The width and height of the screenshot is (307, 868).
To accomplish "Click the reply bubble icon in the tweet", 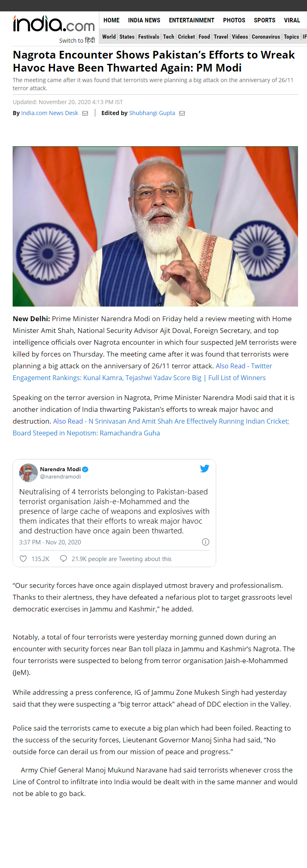I will pos(64,559).
